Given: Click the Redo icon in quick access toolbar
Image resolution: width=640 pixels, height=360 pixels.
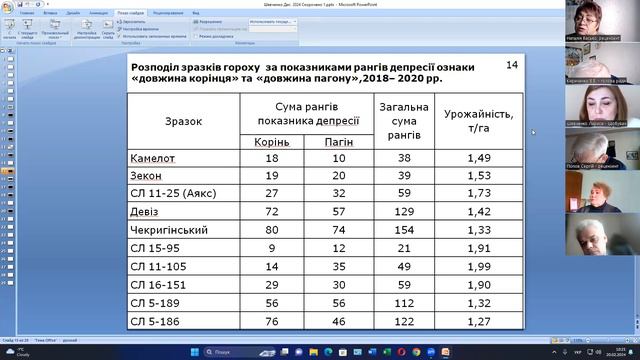Looking at the screenshot, I should 38,4.
